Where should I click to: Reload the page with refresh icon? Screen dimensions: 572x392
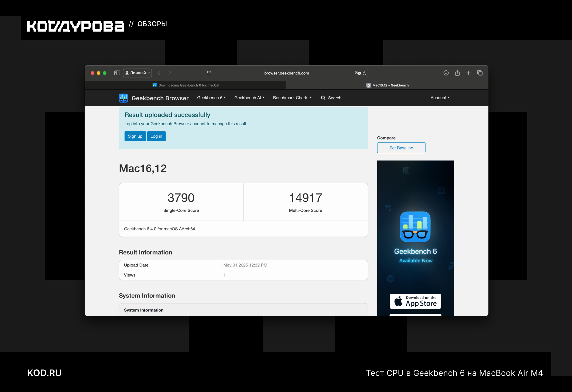(x=365, y=73)
